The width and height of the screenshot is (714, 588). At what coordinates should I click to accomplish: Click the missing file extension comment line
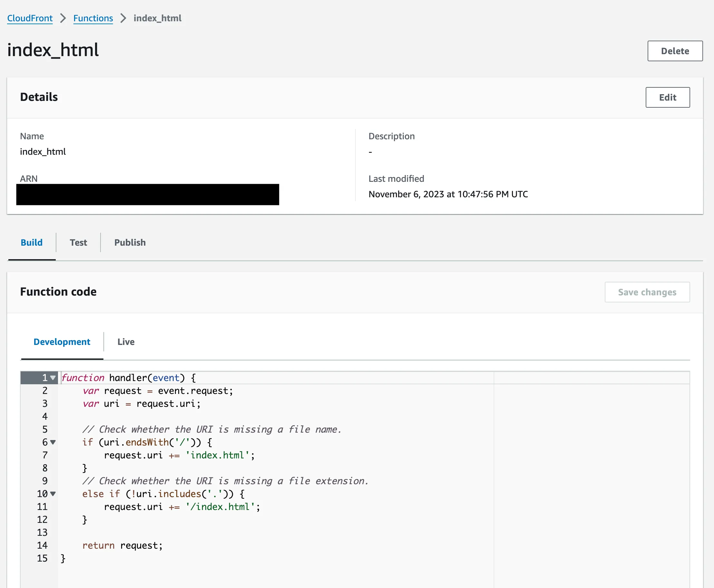[226, 481]
